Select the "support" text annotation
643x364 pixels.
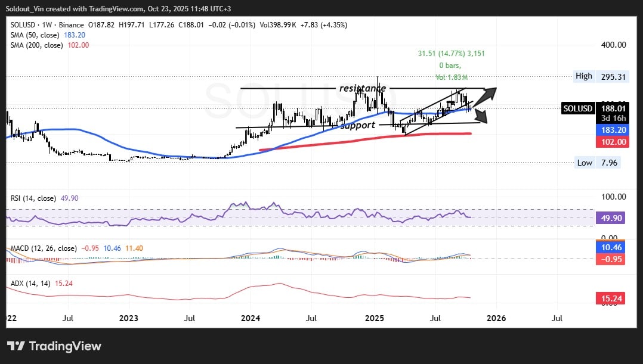coord(357,125)
